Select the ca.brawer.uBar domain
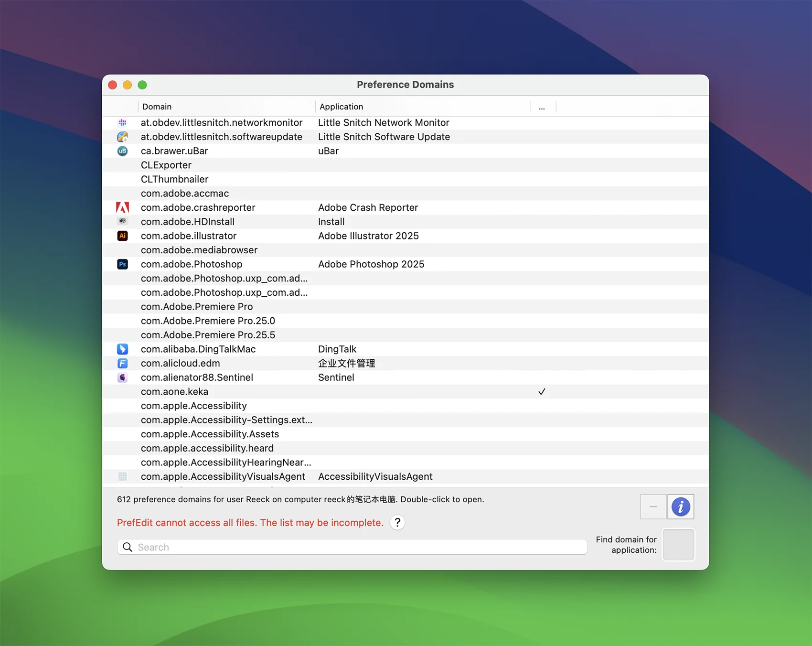 coord(174,151)
